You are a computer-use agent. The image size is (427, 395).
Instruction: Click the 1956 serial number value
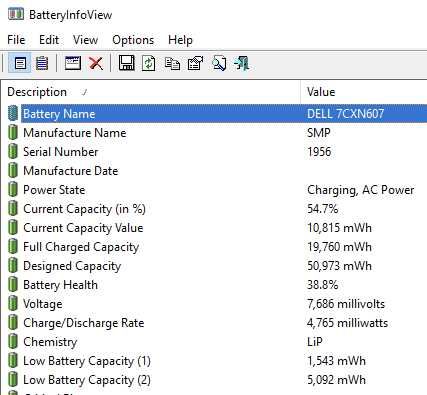319,152
